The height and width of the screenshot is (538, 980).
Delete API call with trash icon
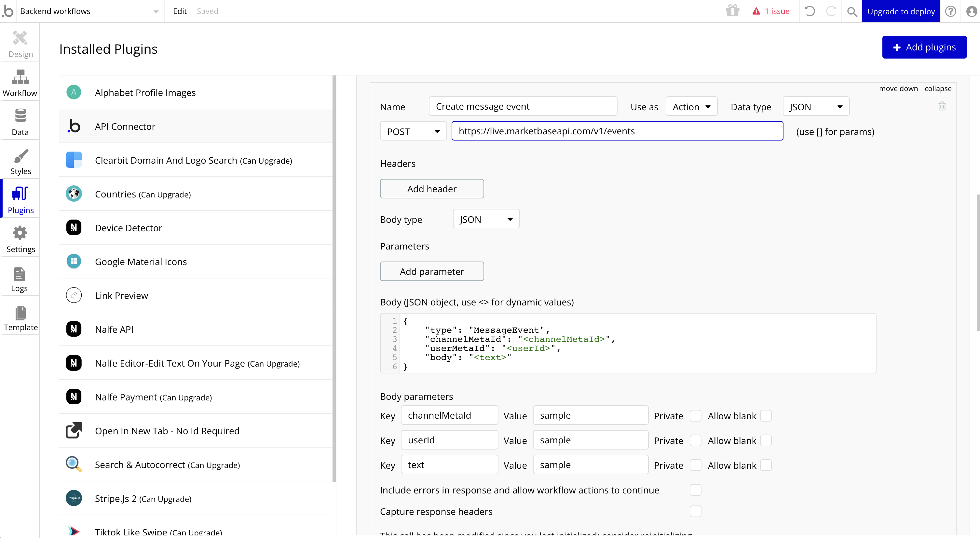tap(942, 106)
